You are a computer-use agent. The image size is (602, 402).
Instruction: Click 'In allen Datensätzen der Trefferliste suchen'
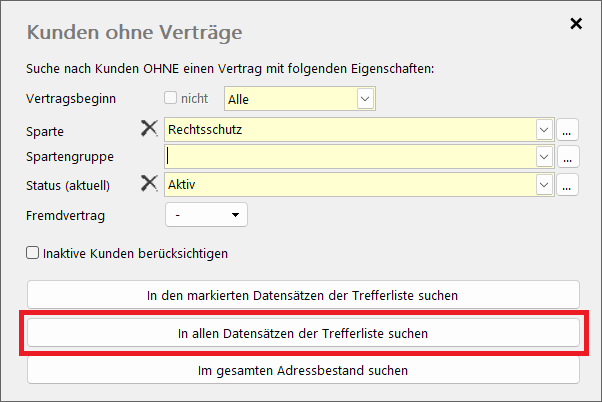point(302,333)
